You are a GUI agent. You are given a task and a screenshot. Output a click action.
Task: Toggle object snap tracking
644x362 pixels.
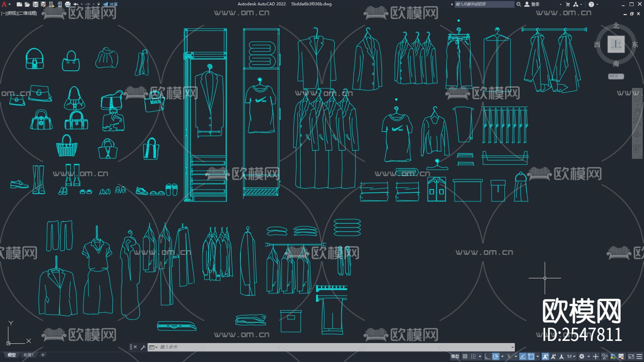523,356
